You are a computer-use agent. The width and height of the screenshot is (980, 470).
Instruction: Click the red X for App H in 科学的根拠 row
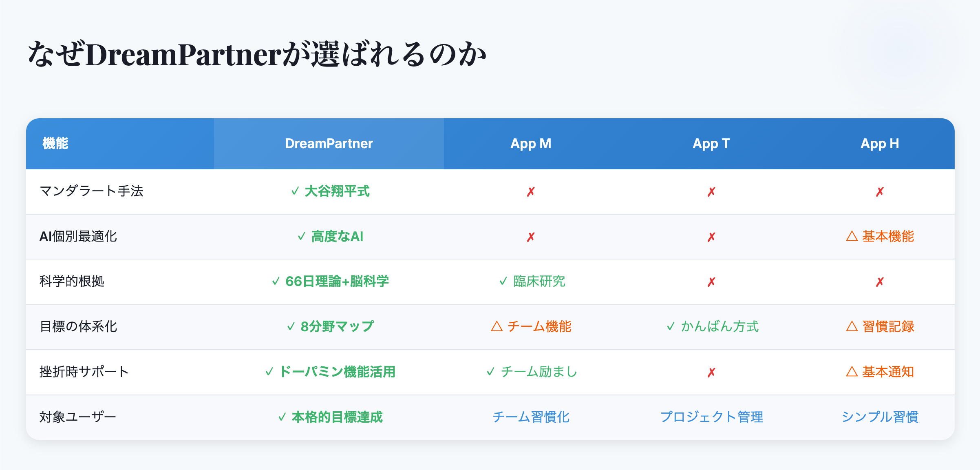pyautogui.click(x=879, y=282)
